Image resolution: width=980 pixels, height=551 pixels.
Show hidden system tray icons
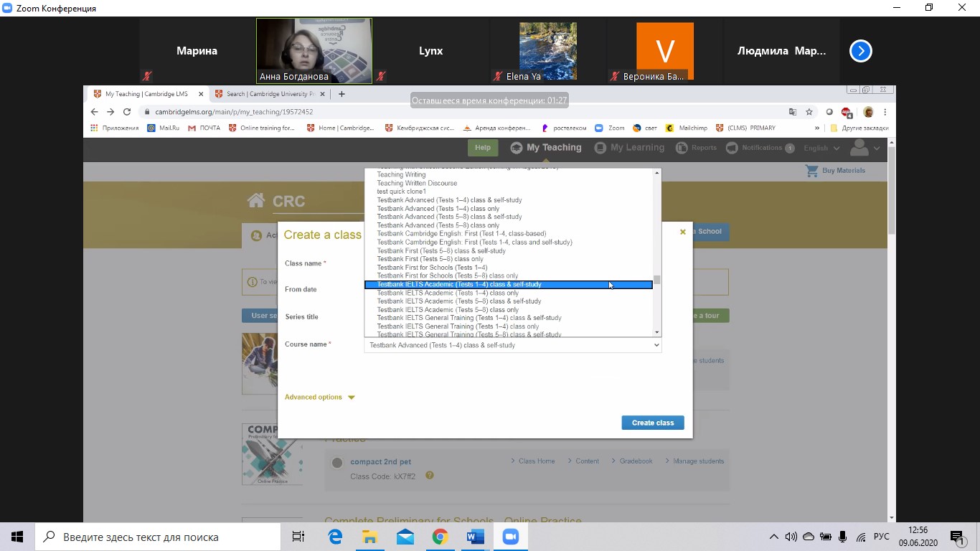773,537
